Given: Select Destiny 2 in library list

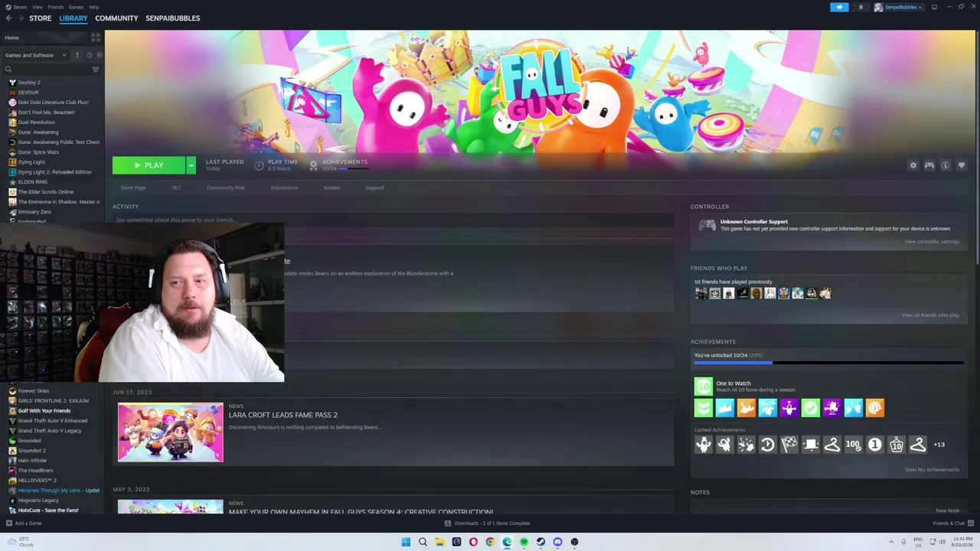Looking at the screenshot, I should [29, 83].
